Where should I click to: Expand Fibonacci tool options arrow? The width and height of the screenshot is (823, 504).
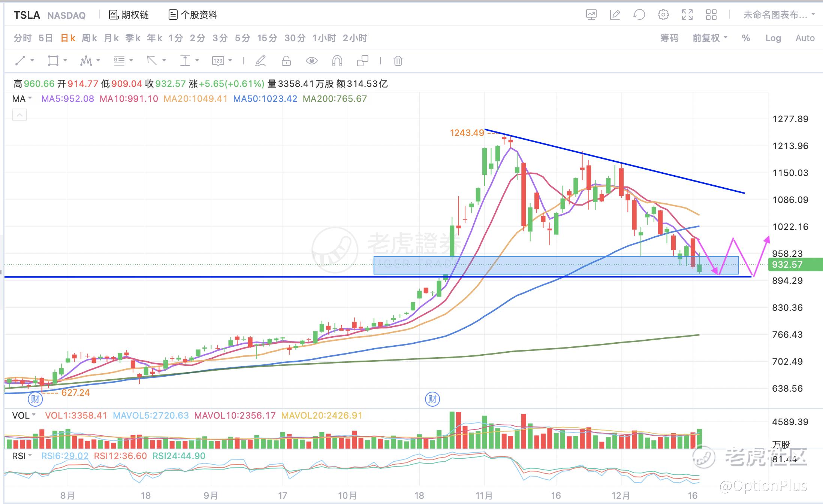tap(131, 60)
